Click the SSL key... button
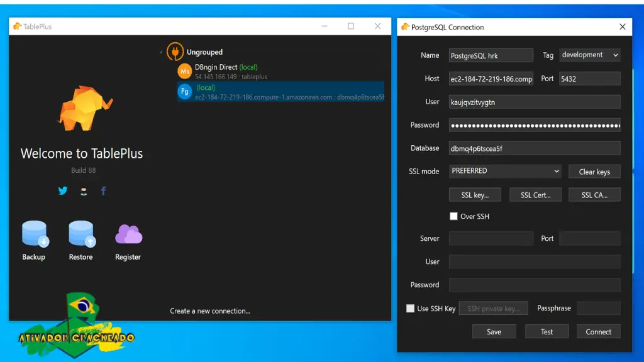644x362 pixels. pos(475,195)
